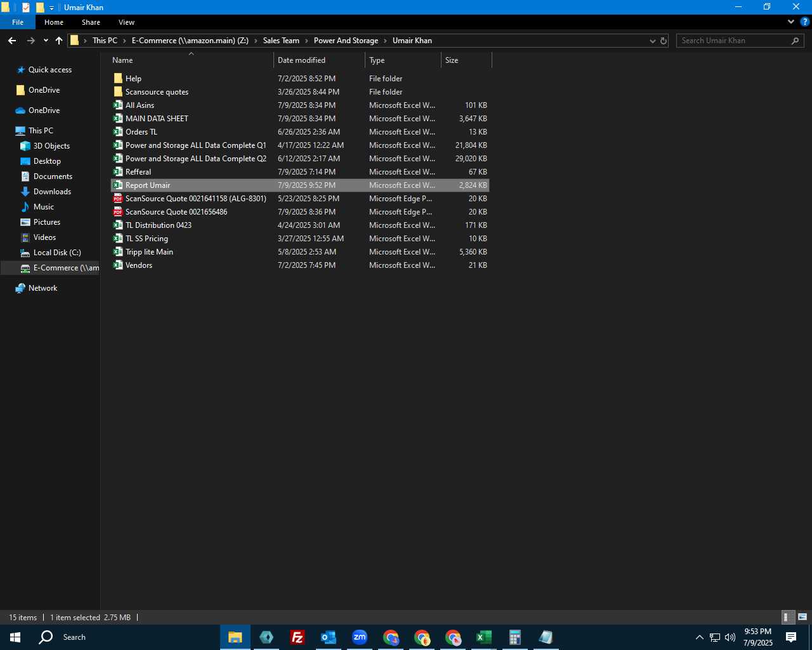This screenshot has width=812, height=650.
Task: Switch to the Home ribbon tab
Action: (54, 22)
